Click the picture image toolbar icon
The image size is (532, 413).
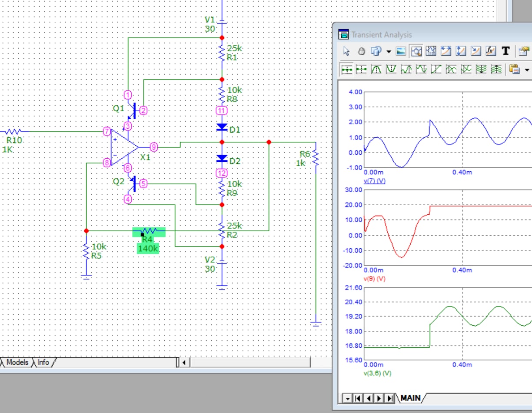click(x=401, y=51)
